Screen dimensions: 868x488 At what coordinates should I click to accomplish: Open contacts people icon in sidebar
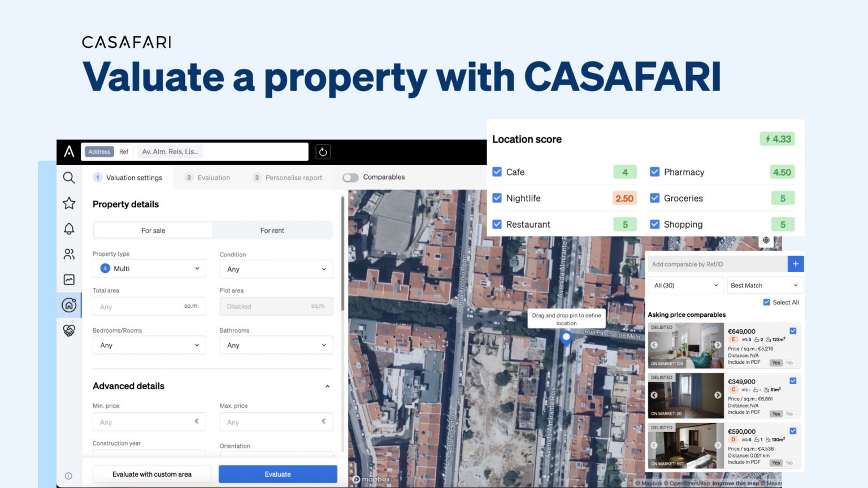point(69,254)
